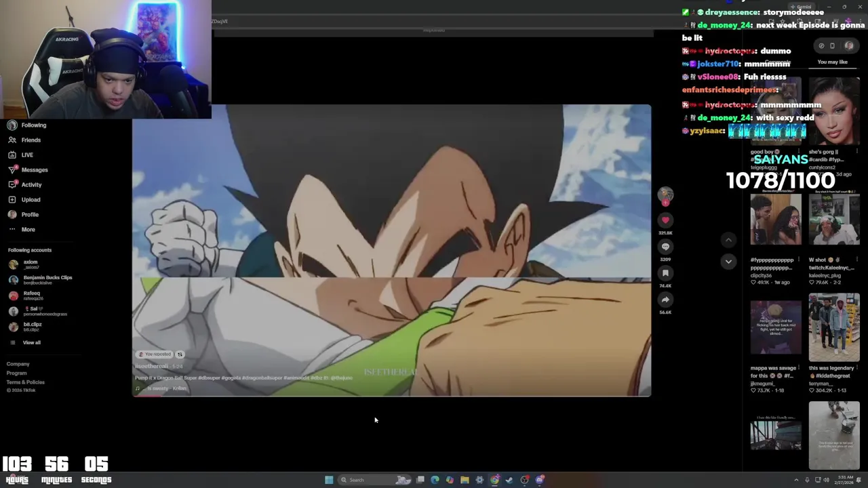Share the video with arrow icon

[x=665, y=300]
